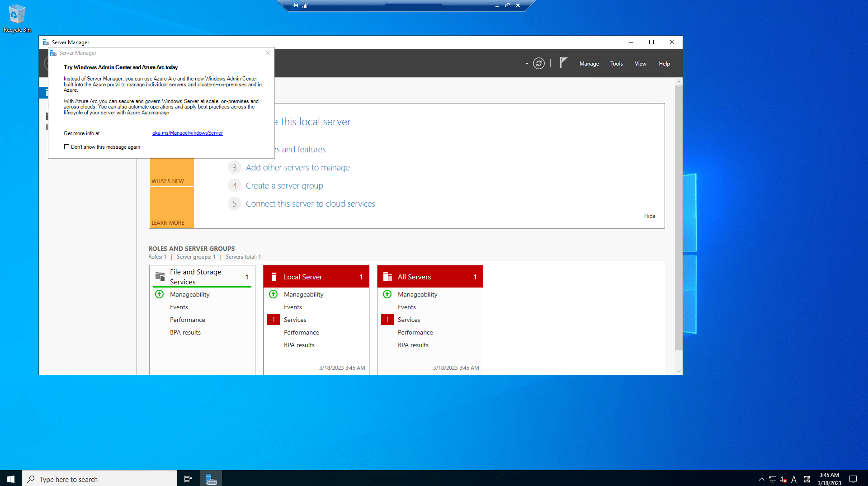Viewport: 868px width, 486px height.
Task: Click the network tray icon
Action: pyautogui.click(x=773, y=479)
